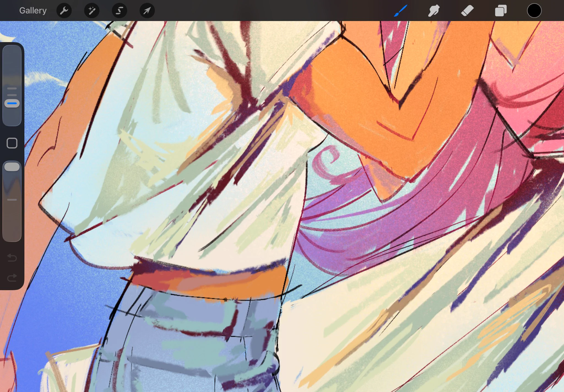
Task: Select the Eraser tool
Action: pos(467,11)
